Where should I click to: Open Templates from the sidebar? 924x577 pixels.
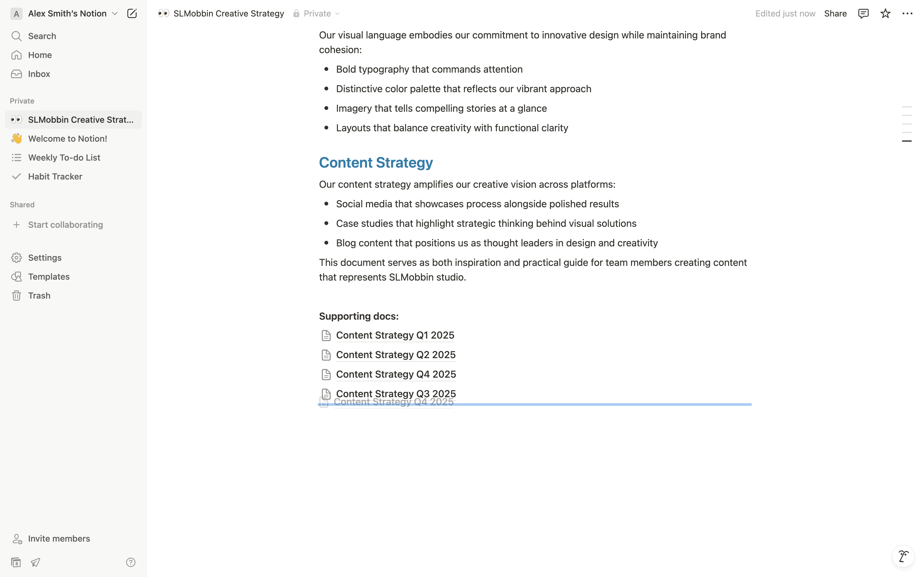[x=49, y=277]
